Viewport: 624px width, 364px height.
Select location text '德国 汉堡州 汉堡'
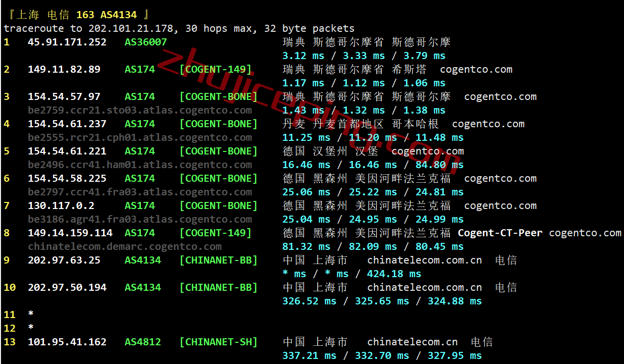click(x=331, y=151)
